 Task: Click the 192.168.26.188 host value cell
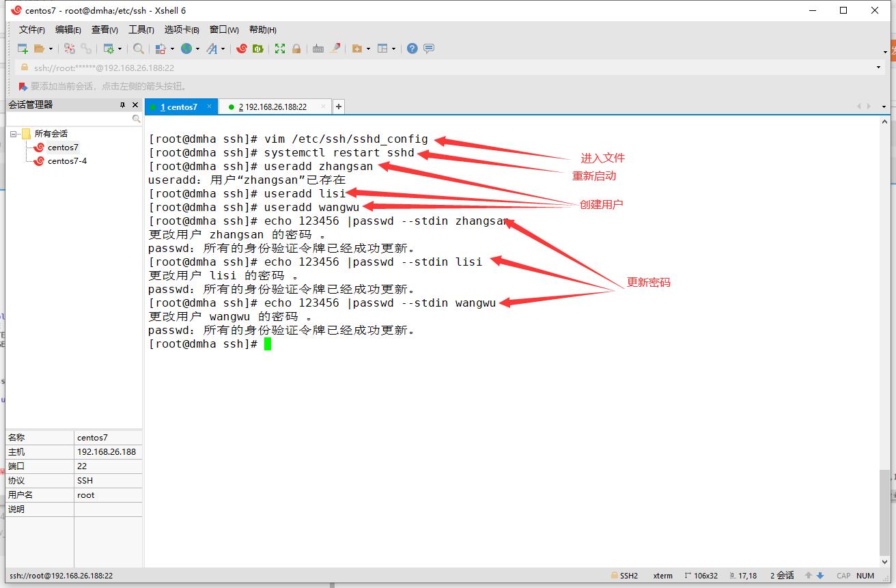[x=108, y=452]
